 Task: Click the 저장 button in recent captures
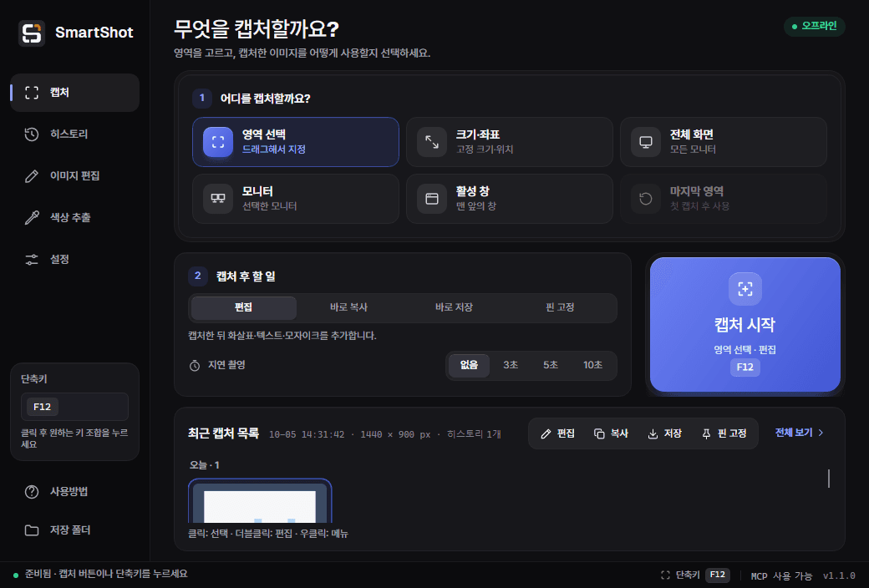[664, 433]
